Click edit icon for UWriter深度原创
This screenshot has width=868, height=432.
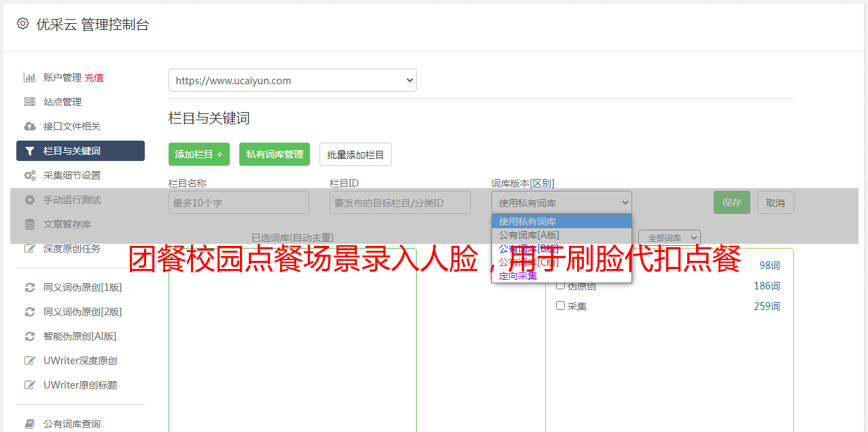[29, 361]
